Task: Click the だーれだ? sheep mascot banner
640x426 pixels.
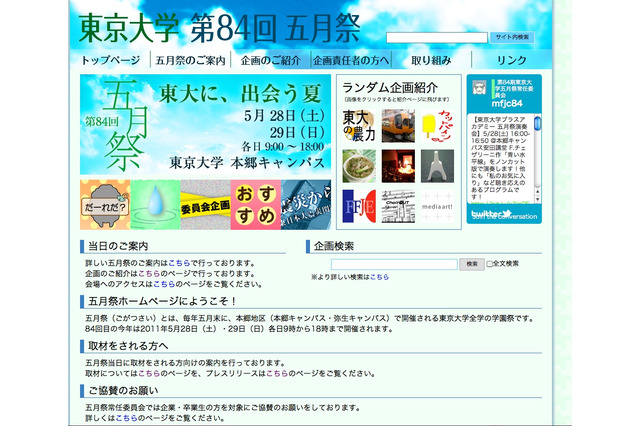Action: pos(105,205)
